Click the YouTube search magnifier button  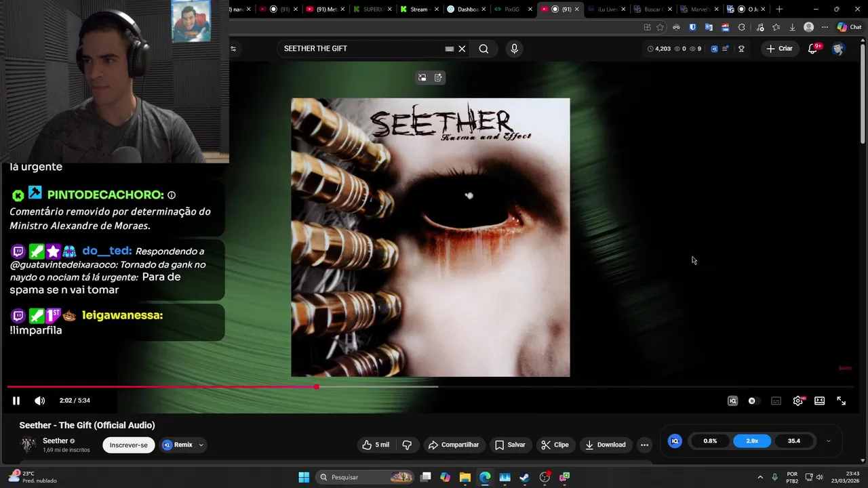tap(484, 49)
